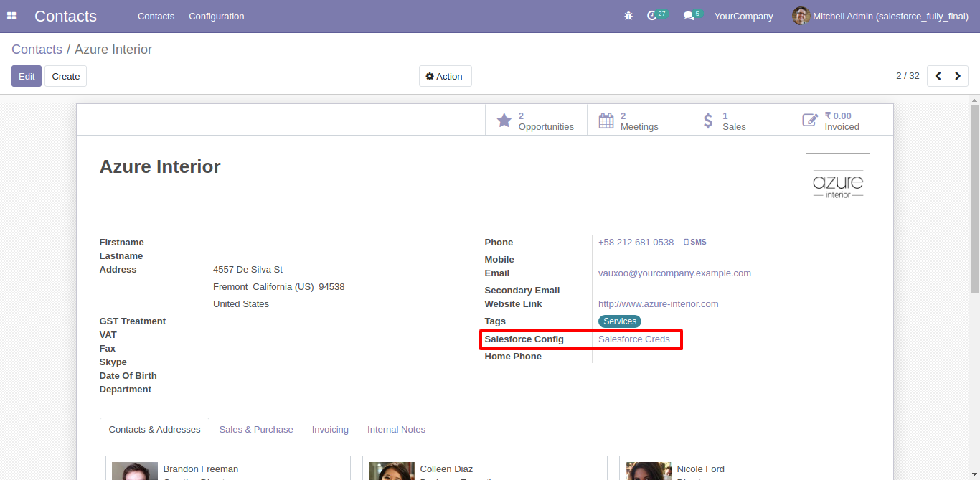Click the Date Of Birth label
This screenshot has height=480, width=980.
click(x=128, y=376)
